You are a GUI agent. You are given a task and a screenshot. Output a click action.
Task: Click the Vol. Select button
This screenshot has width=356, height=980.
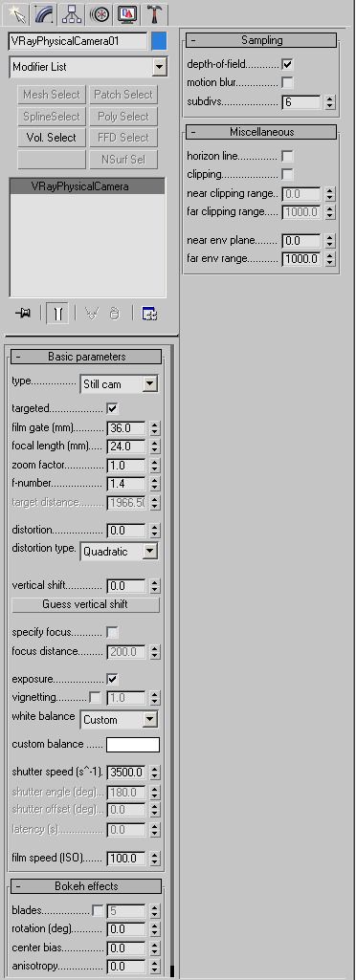point(52,138)
